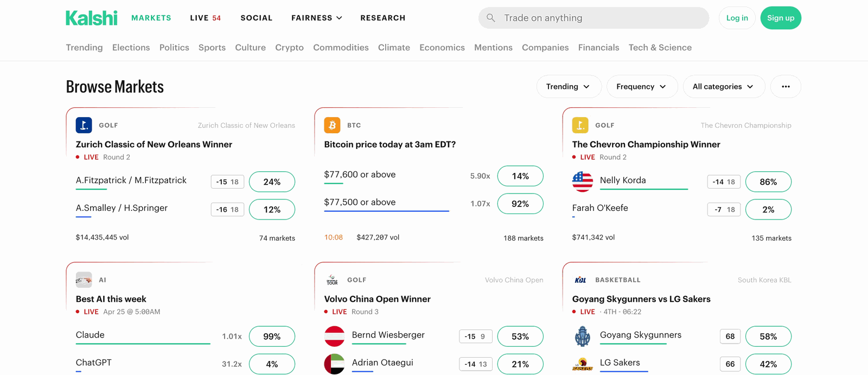Click Adrian Otaegui's UAE flag icon
Viewport: 868px width, 375px height.
334,364
